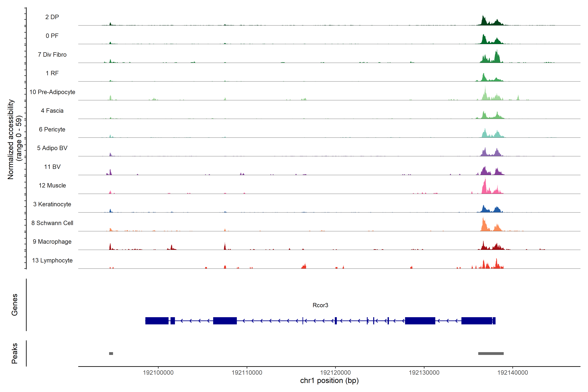Image resolution: width=588 pixels, height=392 pixels.
Task: Click the large gray peak bar
Action: 491,353
